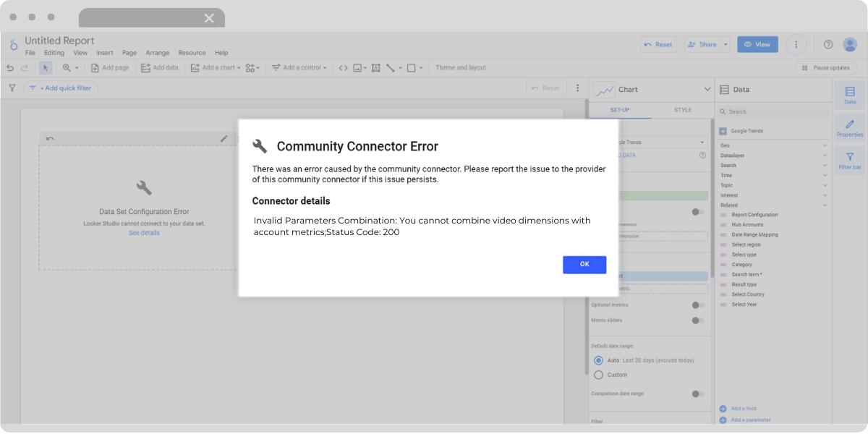
Task: Switch to the STYLE tab
Action: (683, 111)
